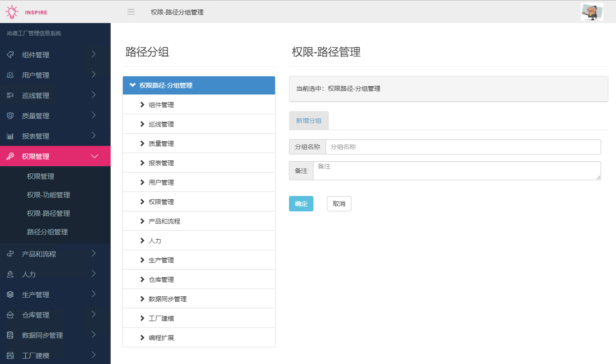Focus the 备注 textarea
The width and height of the screenshot is (616, 364).
tap(457, 171)
